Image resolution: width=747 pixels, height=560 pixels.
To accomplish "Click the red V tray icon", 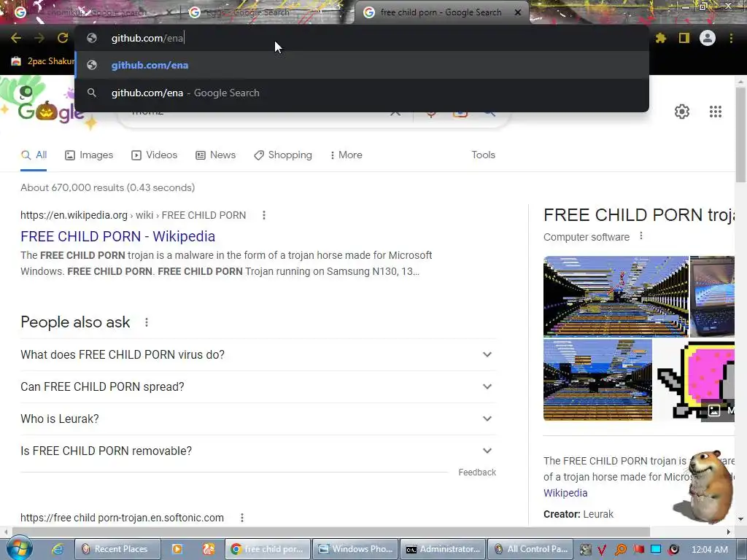I will tap(602, 550).
